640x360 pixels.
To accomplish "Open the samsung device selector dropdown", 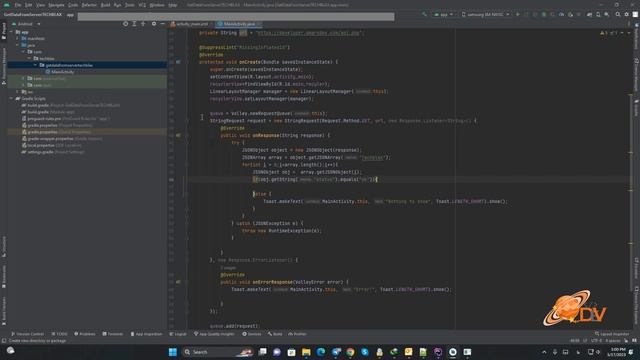I will [x=485, y=14].
